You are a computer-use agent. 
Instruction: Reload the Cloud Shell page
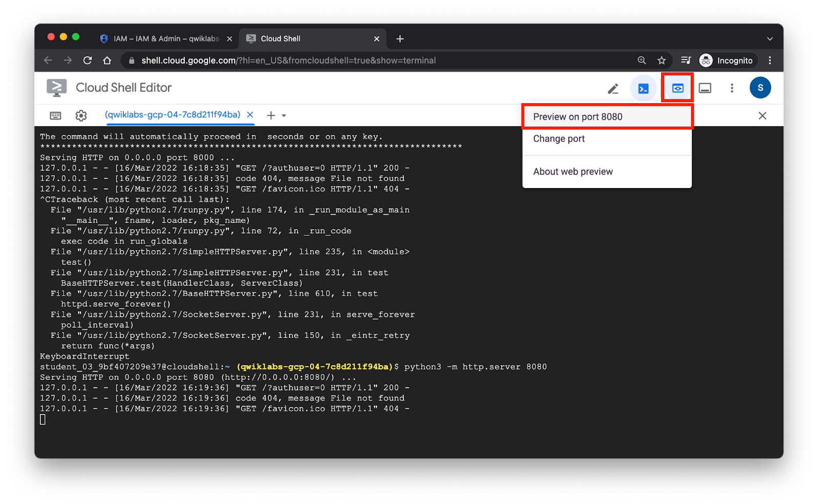point(87,61)
